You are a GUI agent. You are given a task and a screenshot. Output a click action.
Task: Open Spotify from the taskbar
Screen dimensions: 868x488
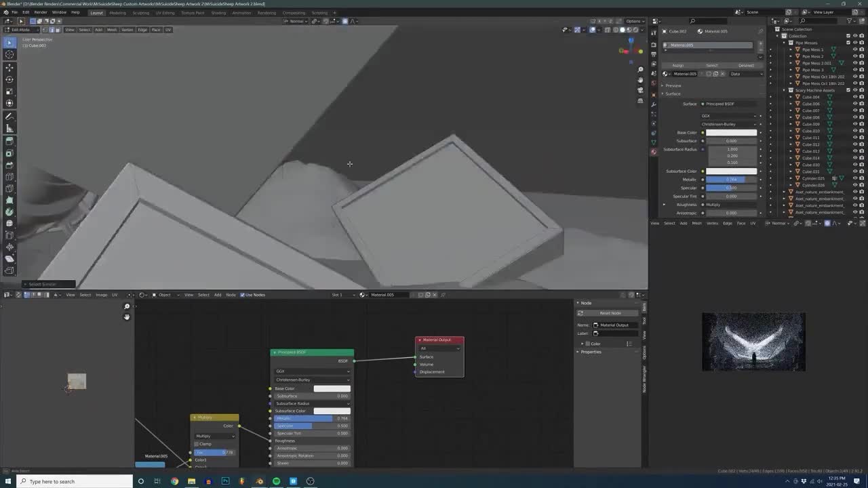pos(276,481)
